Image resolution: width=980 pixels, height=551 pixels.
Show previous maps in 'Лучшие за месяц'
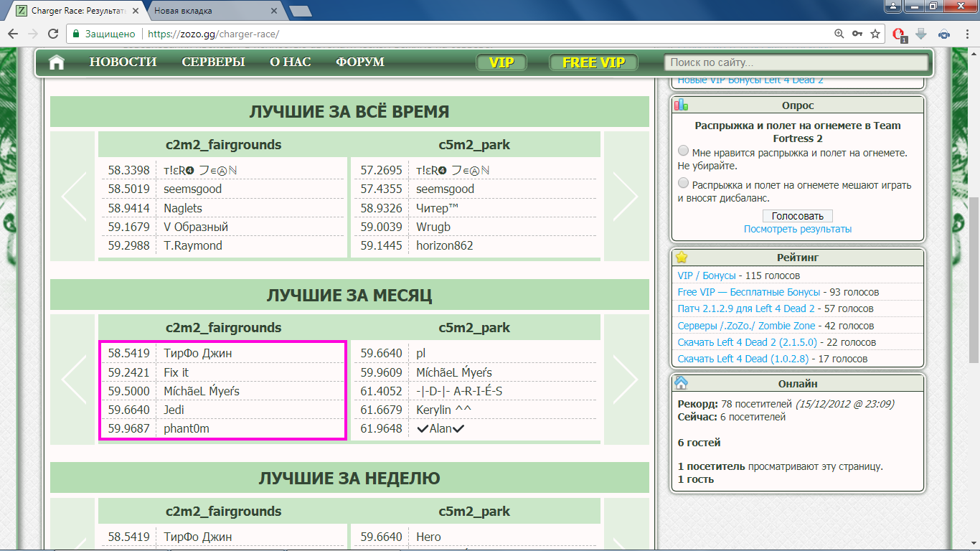click(x=72, y=378)
